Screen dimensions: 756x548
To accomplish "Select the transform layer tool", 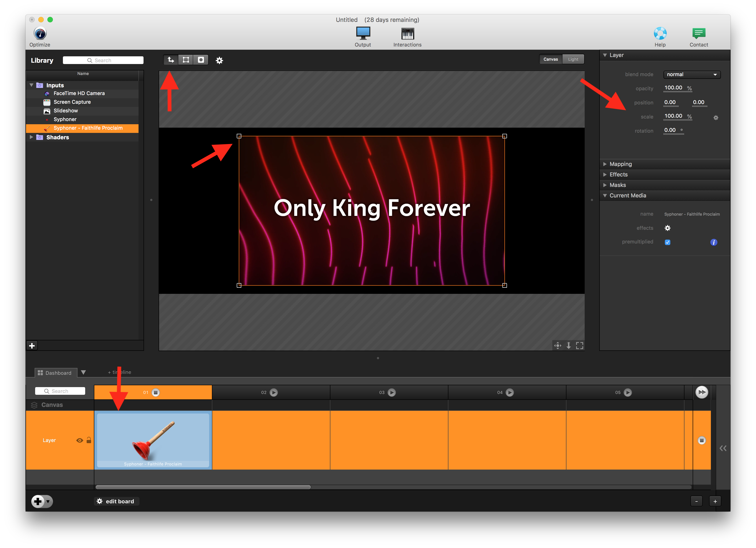I will tap(171, 60).
